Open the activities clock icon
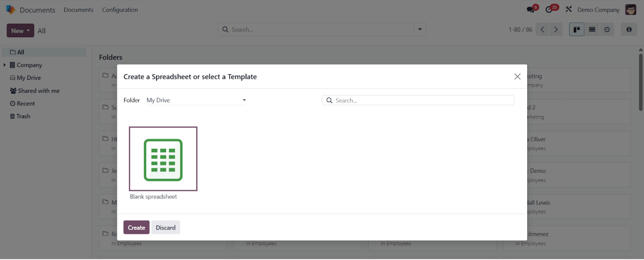644x260 pixels. click(x=549, y=10)
